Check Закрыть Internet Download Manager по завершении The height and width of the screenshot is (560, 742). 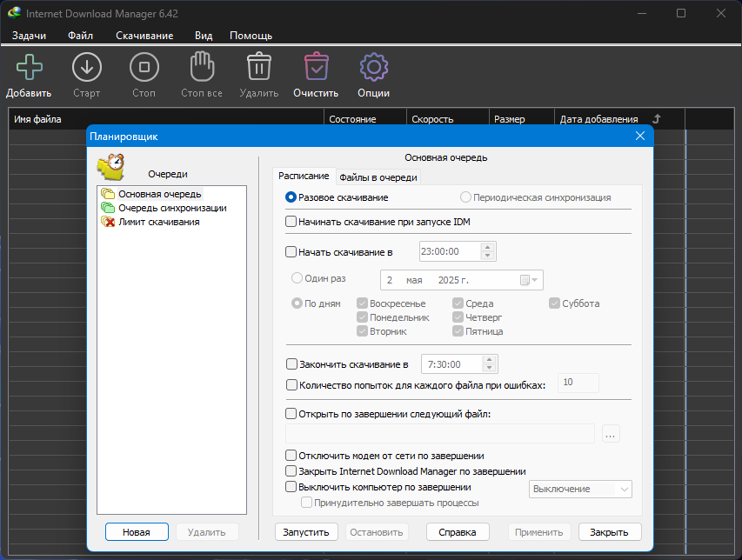(x=291, y=471)
